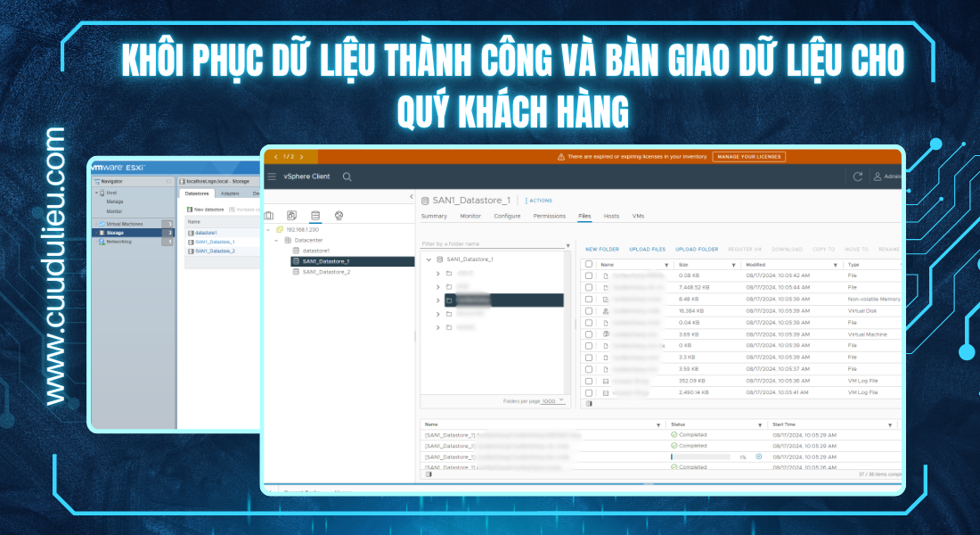The image size is (980, 535).
Task: Switch to the Monitor tab
Action: point(470,216)
